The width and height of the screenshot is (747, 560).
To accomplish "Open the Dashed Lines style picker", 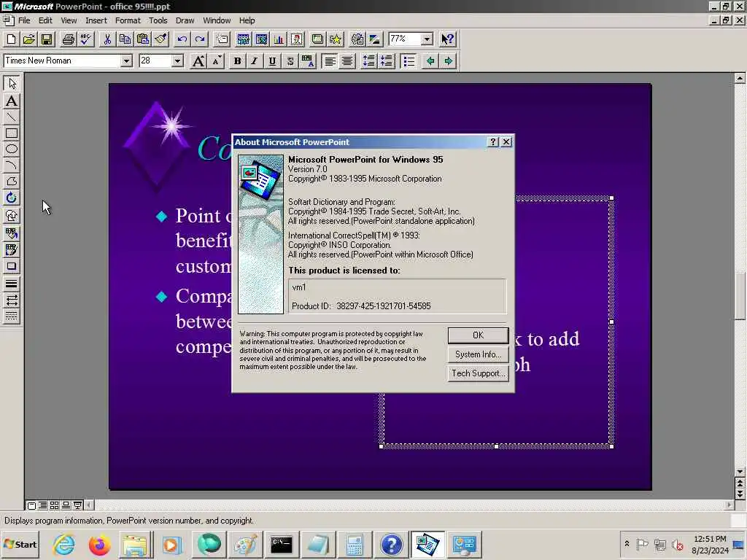I will pyautogui.click(x=12, y=316).
